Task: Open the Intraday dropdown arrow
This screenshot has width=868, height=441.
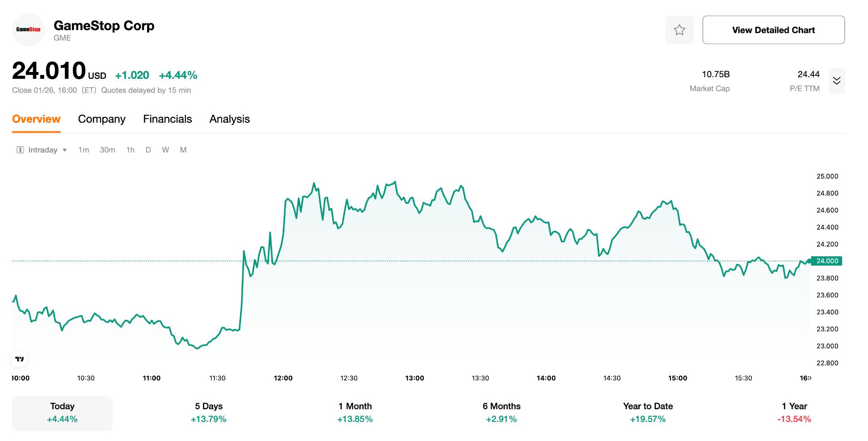Action: pyautogui.click(x=65, y=150)
